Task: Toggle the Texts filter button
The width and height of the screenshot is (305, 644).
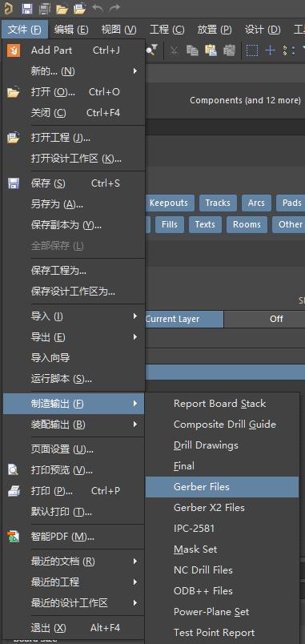Action: tap(205, 224)
